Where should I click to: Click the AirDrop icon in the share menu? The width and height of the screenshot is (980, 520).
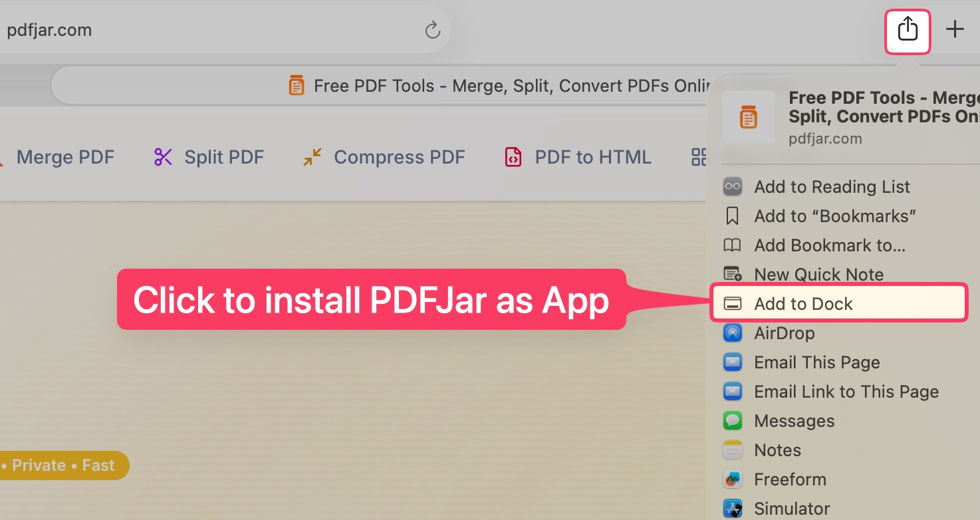click(x=732, y=332)
